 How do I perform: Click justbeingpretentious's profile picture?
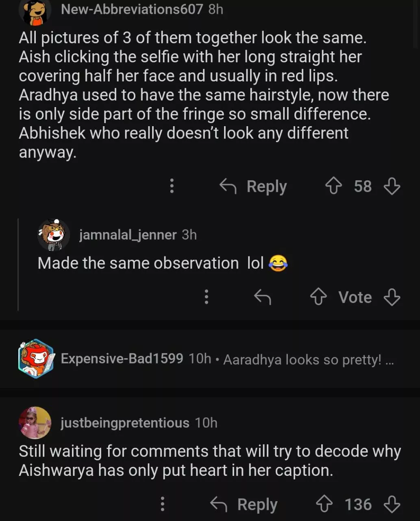35,423
